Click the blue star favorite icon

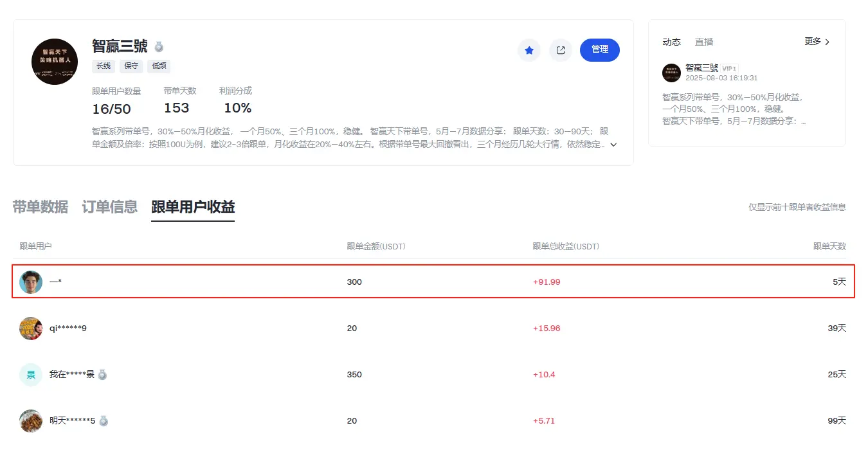[x=529, y=50]
